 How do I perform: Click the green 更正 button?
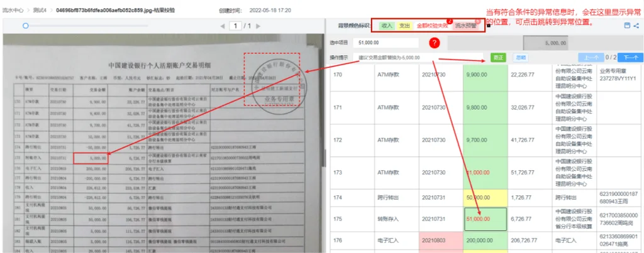tap(499, 58)
